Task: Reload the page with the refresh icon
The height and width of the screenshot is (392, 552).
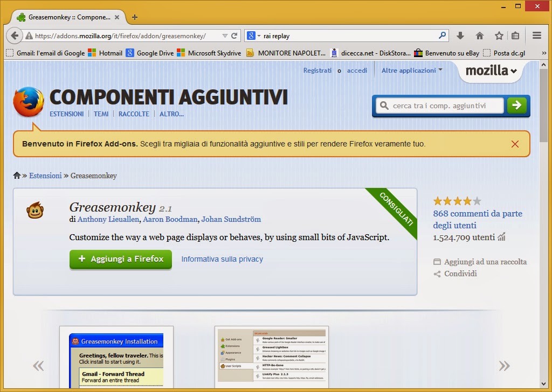Action: click(234, 36)
